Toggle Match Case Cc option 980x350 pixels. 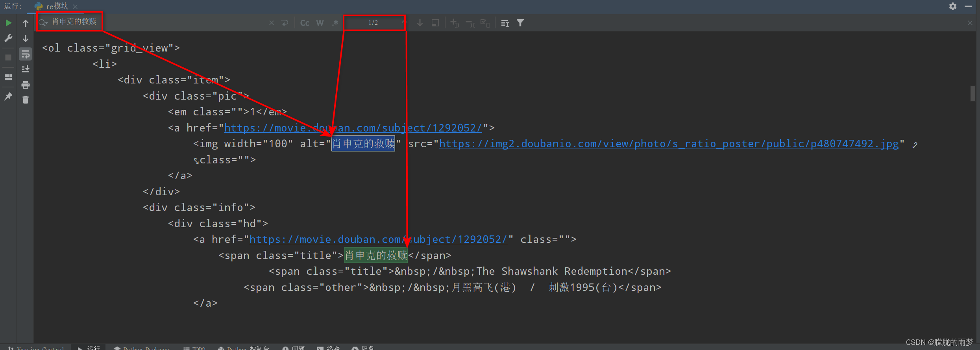(x=305, y=23)
